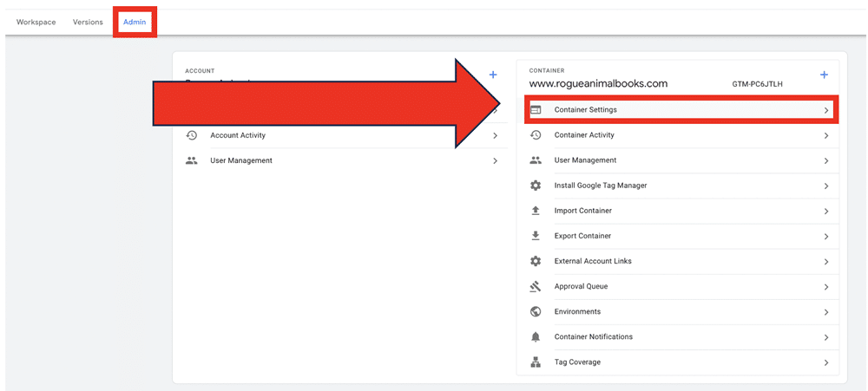868x391 pixels.
Task: Click the Environments globe icon
Action: pos(536,311)
